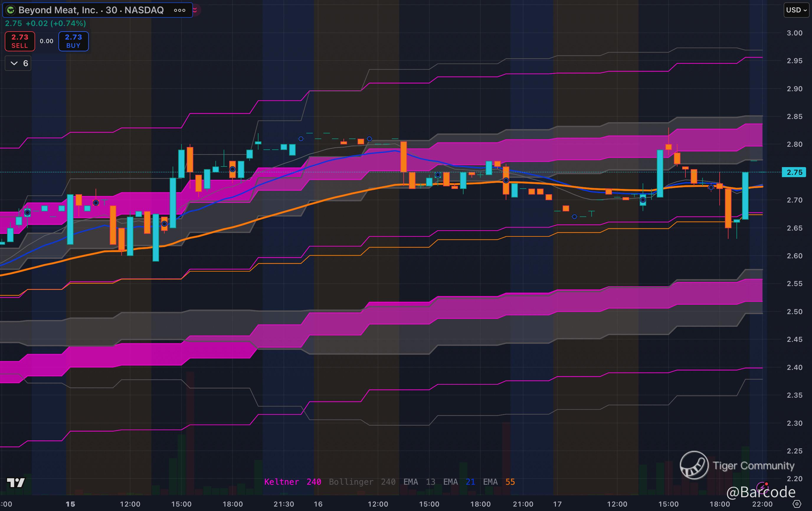The height and width of the screenshot is (511, 812).
Task: Click the Beyond Meat logo icon
Action: coord(11,10)
